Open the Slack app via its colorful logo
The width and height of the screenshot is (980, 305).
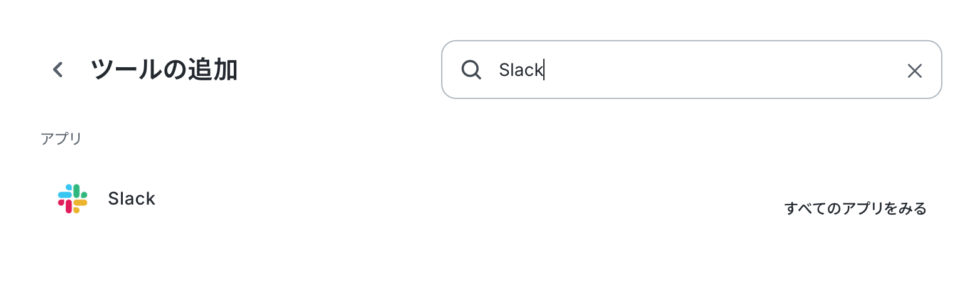73,199
